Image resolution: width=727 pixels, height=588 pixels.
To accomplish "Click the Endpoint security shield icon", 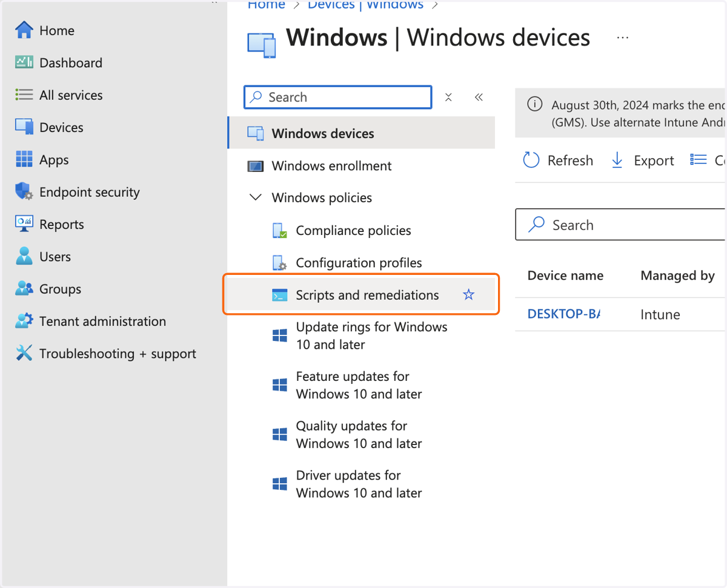I will pyautogui.click(x=24, y=192).
